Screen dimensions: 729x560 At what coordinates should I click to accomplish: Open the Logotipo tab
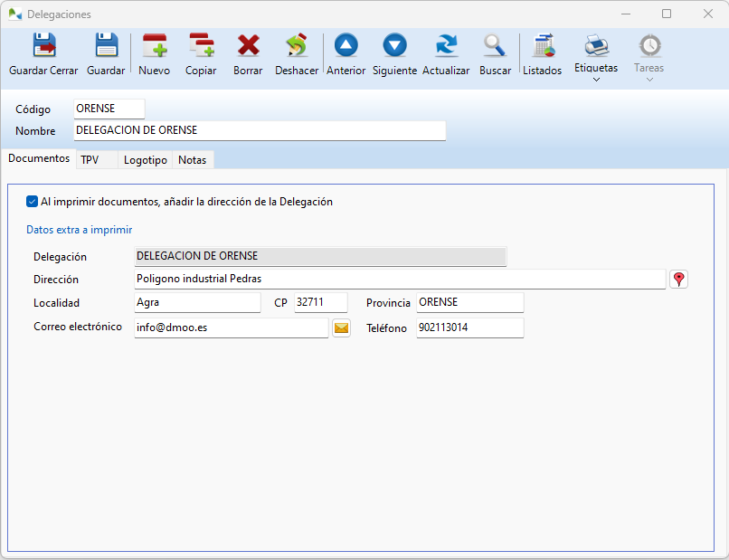tap(146, 160)
